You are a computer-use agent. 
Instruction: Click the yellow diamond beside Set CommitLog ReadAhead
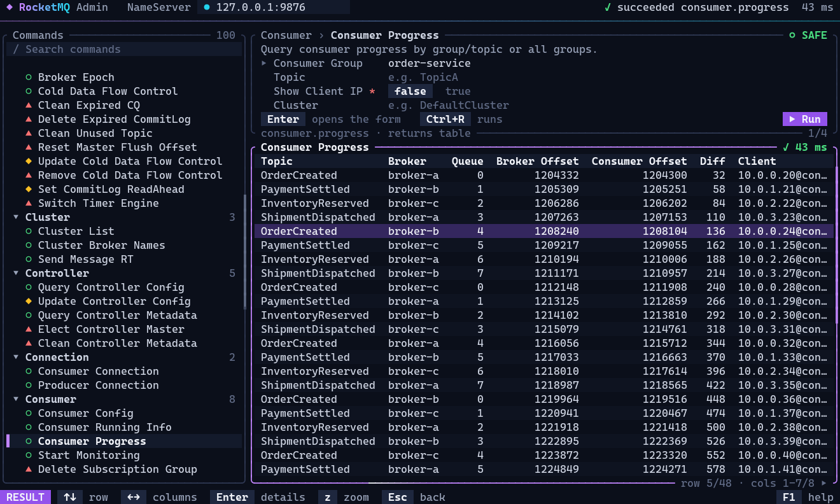[x=29, y=190]
